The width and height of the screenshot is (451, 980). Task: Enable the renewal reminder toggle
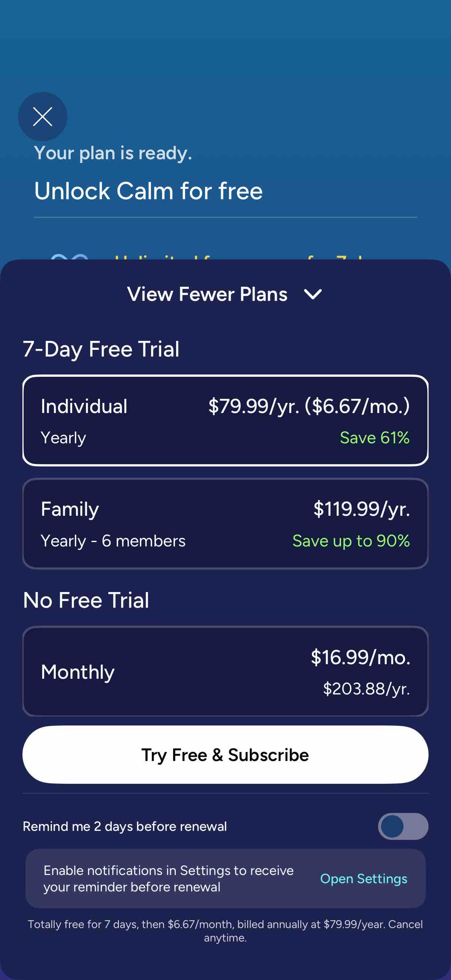pyautogui.click(x=403, y=826)
